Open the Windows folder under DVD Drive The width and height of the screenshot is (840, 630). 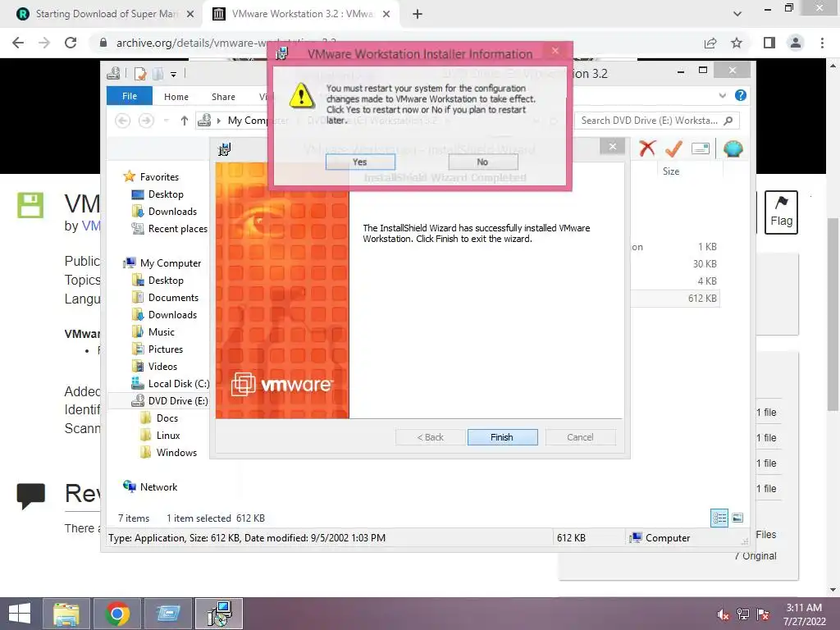click(176, 453)
